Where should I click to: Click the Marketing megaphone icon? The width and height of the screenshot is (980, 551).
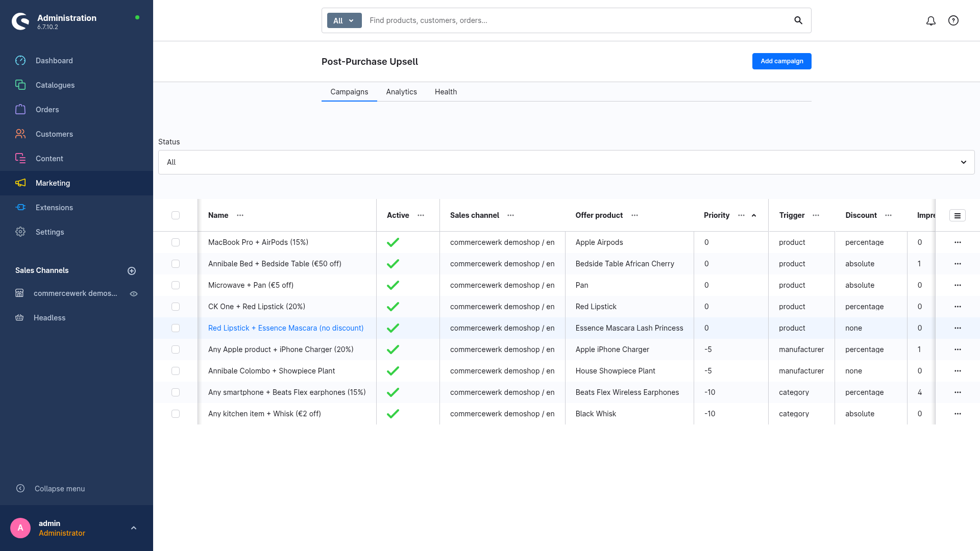pyautogui.click(x=20, y=183)
